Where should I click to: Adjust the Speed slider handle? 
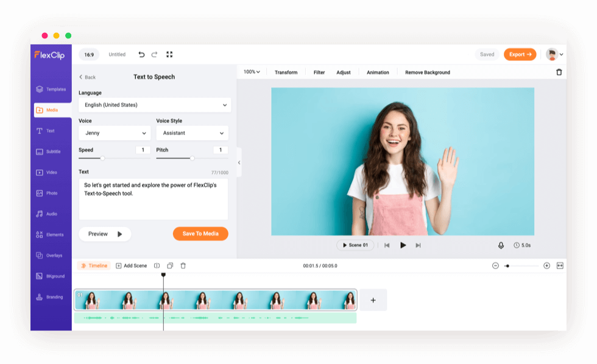point(102,158)
